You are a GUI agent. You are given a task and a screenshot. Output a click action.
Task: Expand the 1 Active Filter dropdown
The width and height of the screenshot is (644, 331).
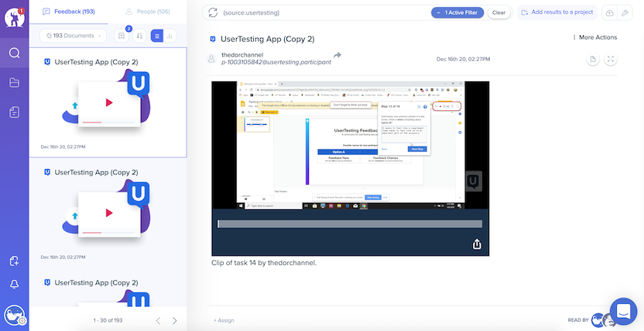457,12
